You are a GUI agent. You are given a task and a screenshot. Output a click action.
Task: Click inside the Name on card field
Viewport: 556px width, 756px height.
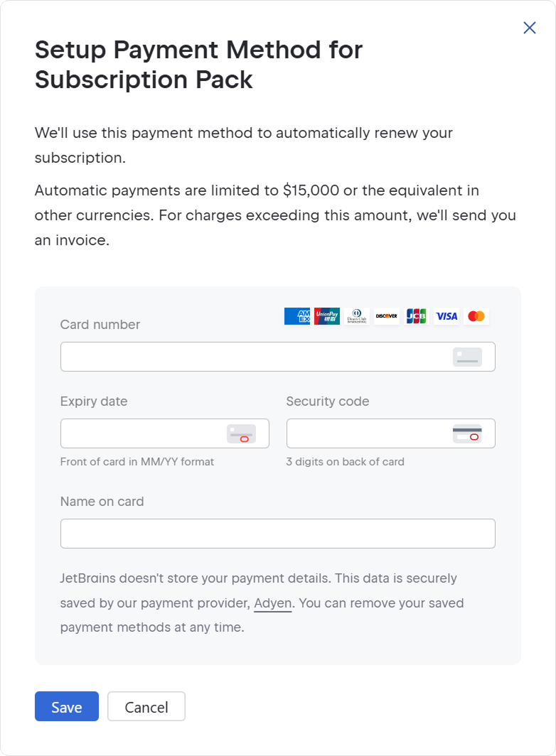[277, 534]
